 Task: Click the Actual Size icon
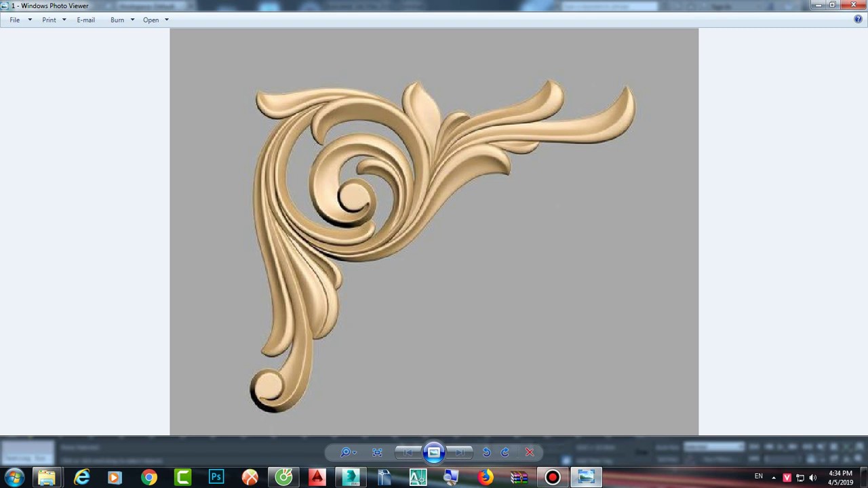pyautogui.click(x=377, y=452)
